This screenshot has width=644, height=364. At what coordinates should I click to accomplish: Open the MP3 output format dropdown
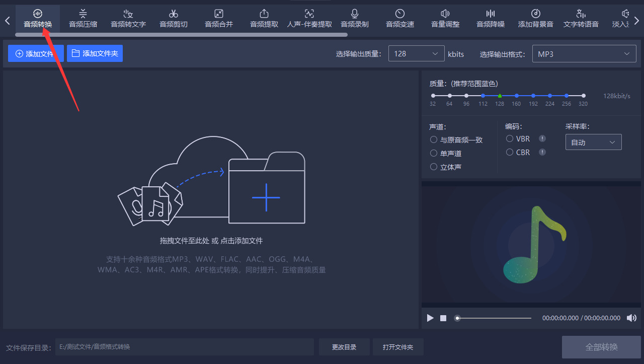click(584, 54)
